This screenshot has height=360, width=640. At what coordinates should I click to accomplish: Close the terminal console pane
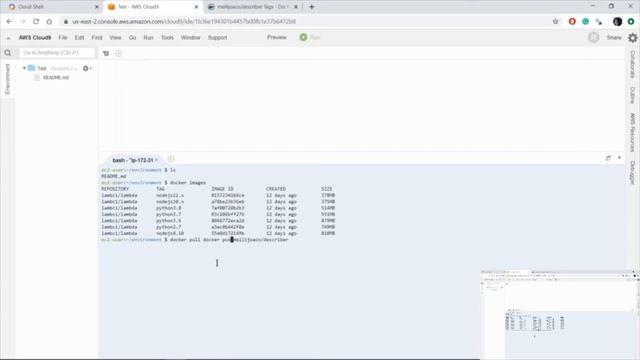pos(619,158)
